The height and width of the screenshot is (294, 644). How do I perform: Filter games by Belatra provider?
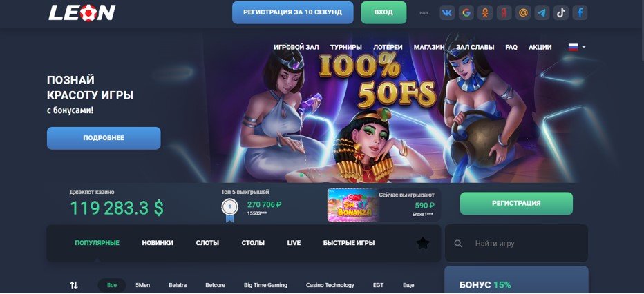tap(178, 285)
